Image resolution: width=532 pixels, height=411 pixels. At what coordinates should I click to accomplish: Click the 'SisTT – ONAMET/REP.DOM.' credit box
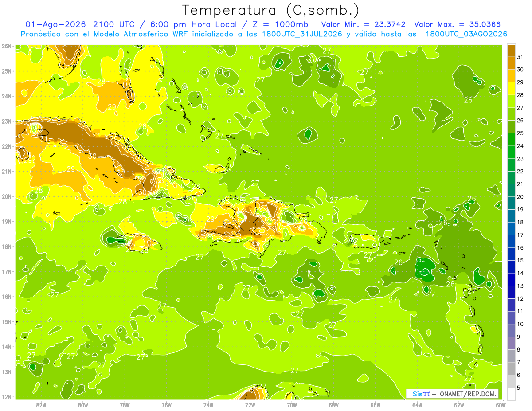click(452, 394)
